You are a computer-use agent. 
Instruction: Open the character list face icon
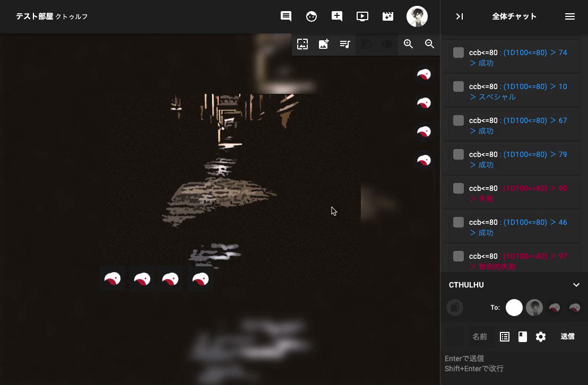pos(312,16)
